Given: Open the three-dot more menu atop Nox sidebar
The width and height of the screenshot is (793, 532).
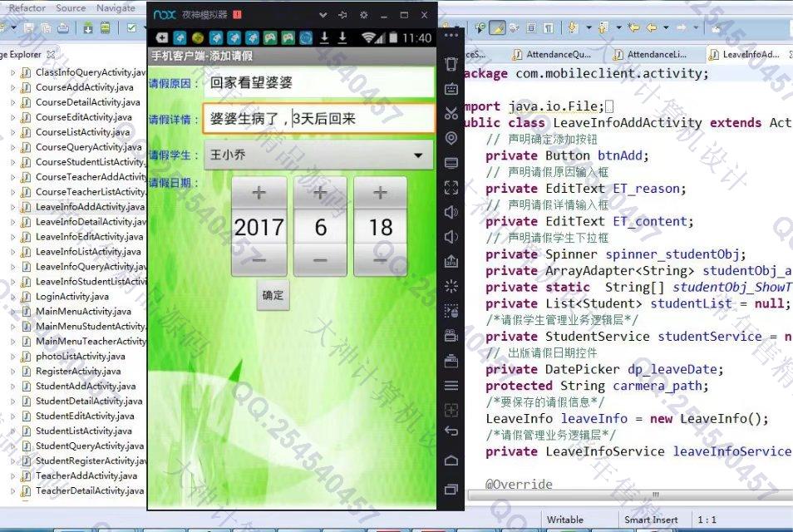Looking at the screenshot, I should (451, 36).
